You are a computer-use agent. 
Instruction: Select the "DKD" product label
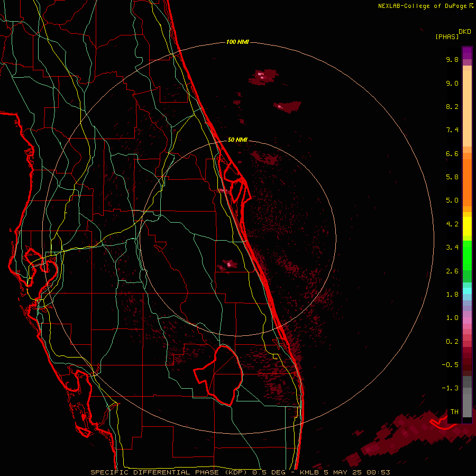464,32
